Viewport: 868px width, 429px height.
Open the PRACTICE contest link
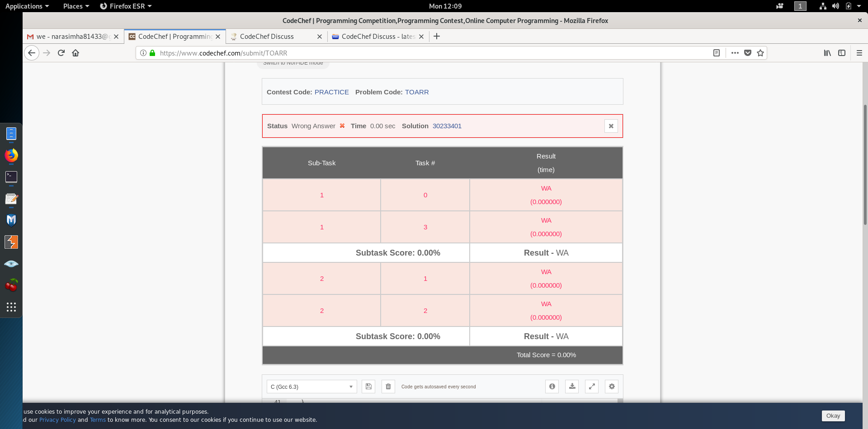[x=332, y=92]
